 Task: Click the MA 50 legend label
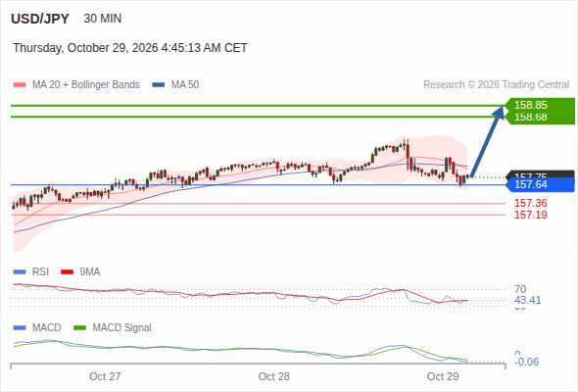(185, 85)
